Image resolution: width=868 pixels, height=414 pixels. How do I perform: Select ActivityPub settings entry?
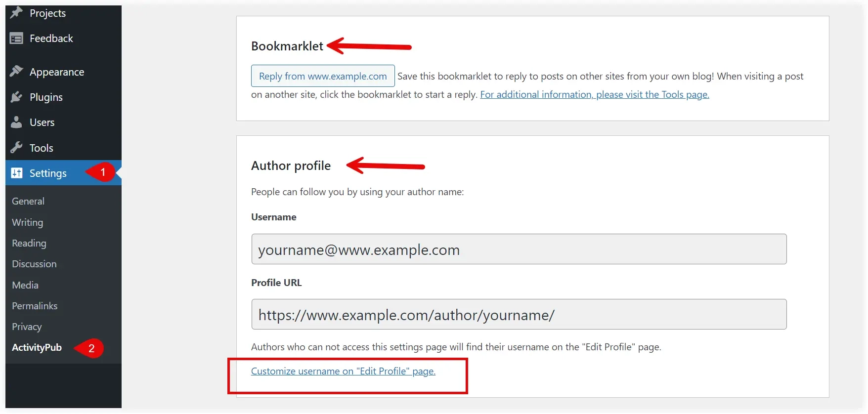(37, 347)
